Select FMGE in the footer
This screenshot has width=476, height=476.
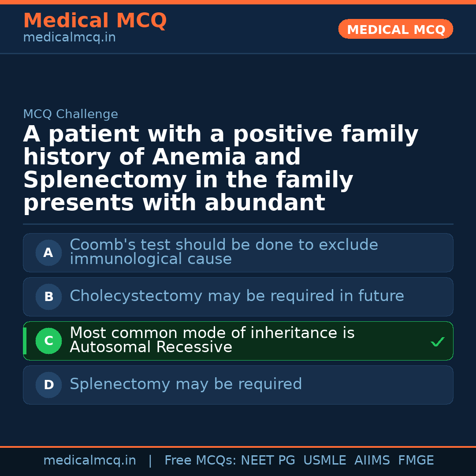coord(416,461)
